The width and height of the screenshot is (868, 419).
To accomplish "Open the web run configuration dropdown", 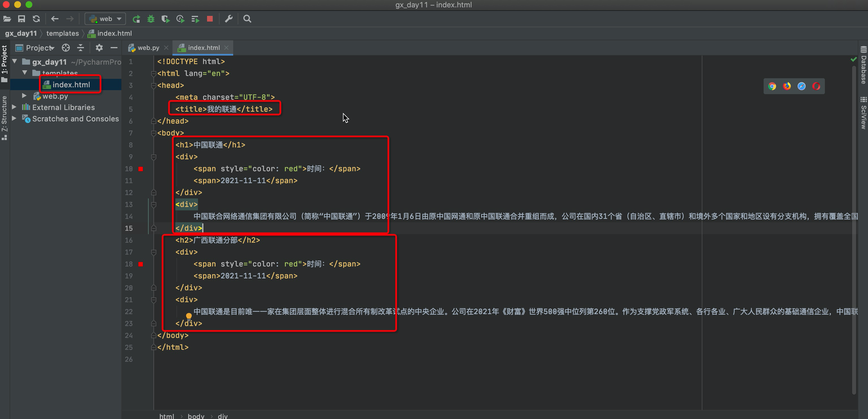I will point(106,19).
